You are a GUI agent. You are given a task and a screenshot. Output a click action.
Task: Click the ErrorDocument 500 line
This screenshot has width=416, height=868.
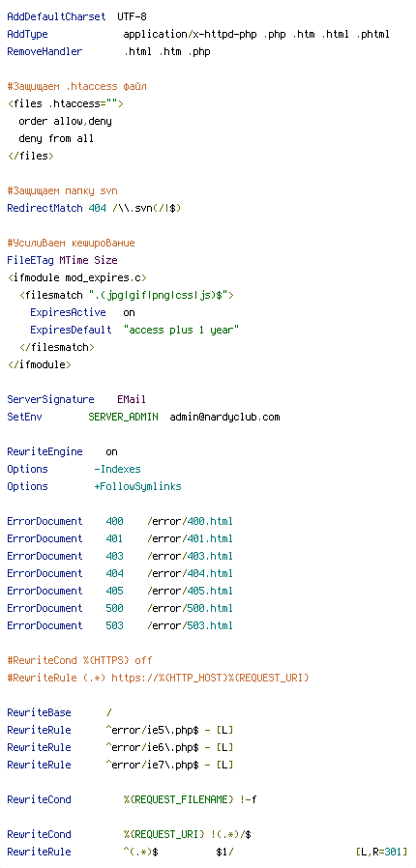coord(120,608)
